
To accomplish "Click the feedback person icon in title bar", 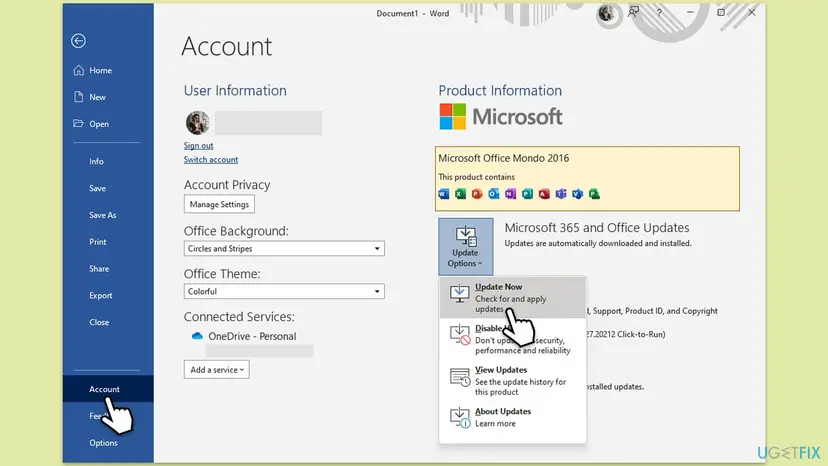I will [634, 12].
